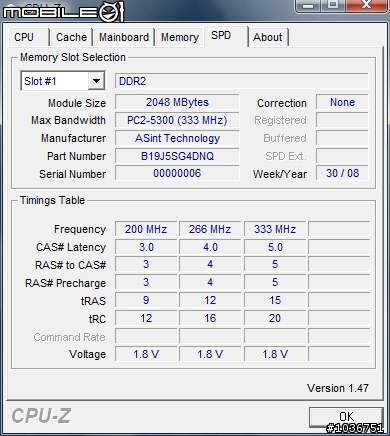Click the RAS# Precharge label
Screen dimensions: 390x436
pos(66,283)
